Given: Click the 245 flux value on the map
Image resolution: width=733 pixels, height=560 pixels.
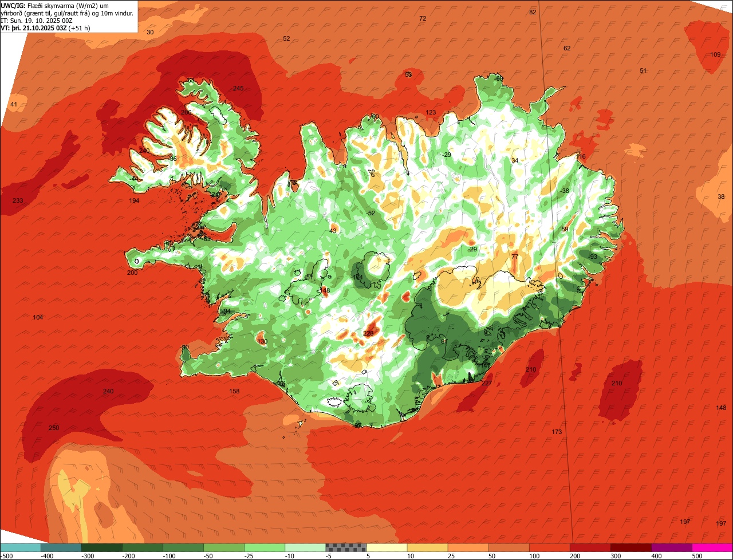Looking at the screenshot, I should [x=238, y=88].
